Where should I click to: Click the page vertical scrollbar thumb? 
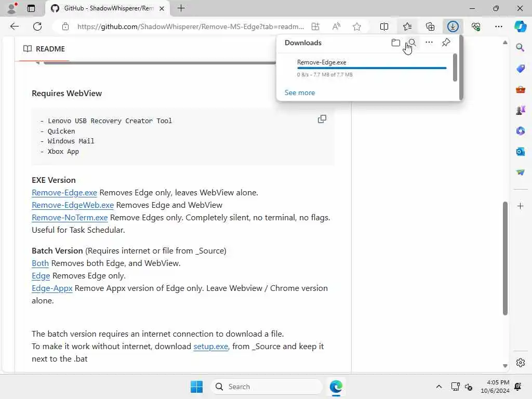pyautogui.click(x=505, y=259)
